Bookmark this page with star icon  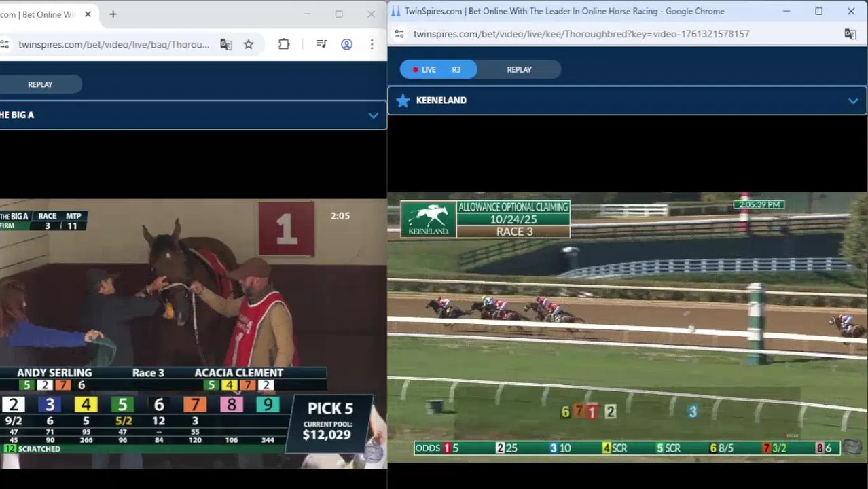point(249,44)
